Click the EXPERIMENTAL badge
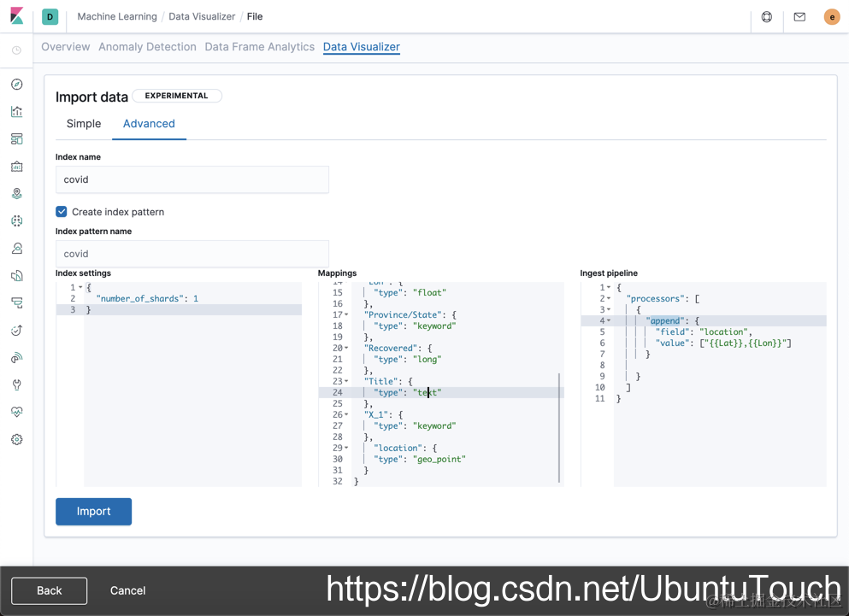 [176, 96]
